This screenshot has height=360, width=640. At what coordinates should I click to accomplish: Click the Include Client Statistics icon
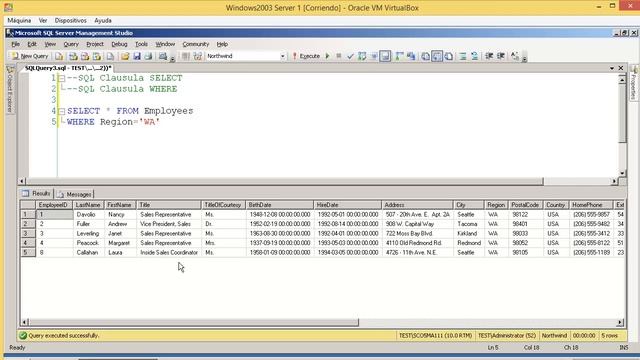click(411, 56)
